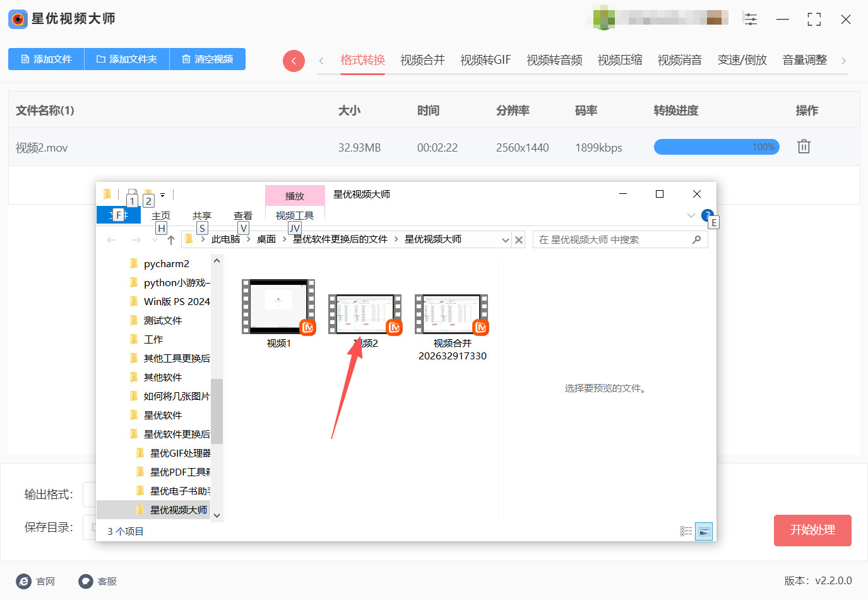This screenshot has width=868, height=600.
Task: Click 桌面 in the address breadcrumb
Action: (x=266, y=239)
